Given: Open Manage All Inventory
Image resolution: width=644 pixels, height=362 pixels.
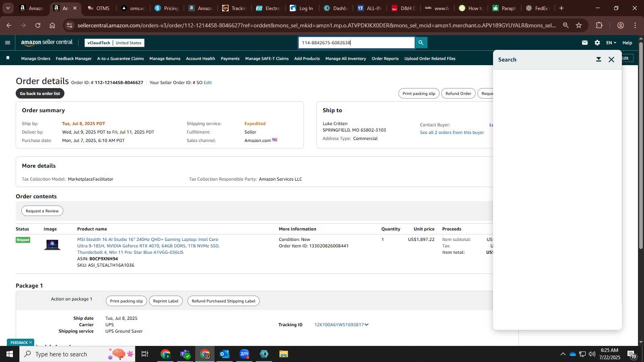Looking at the screenshot, I should (x=346, y=59).
